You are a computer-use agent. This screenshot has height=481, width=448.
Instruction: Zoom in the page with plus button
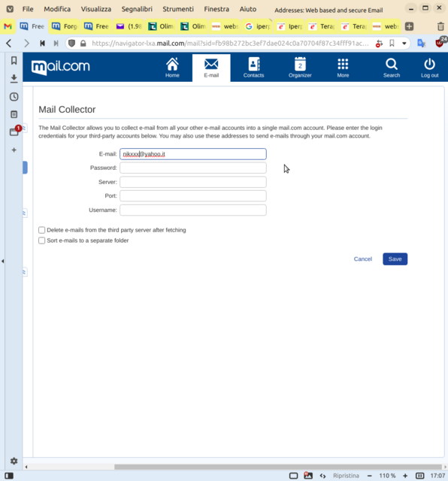pos(405,476)
